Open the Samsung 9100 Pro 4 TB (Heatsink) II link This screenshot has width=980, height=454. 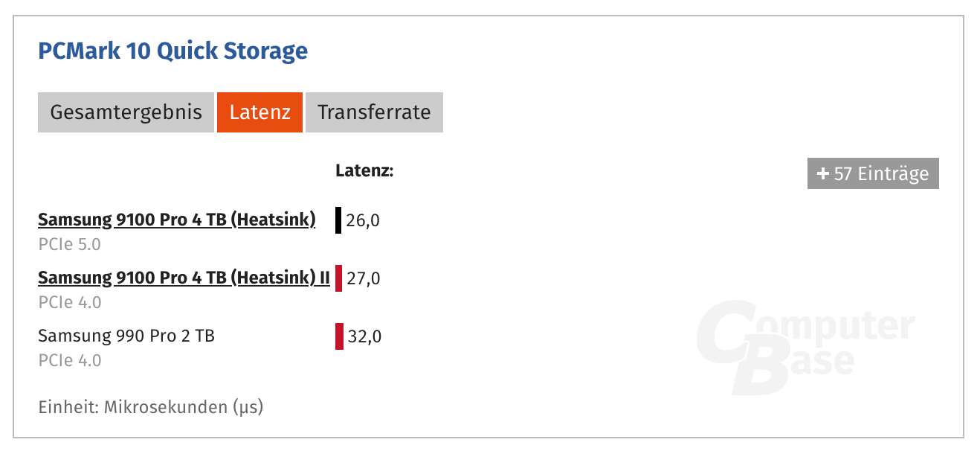point(186,278)
